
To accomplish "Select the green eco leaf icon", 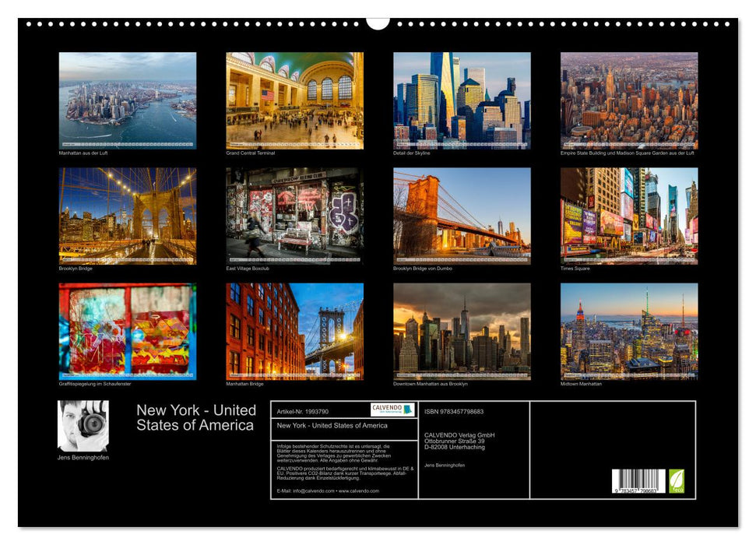I will coord(677,482).
